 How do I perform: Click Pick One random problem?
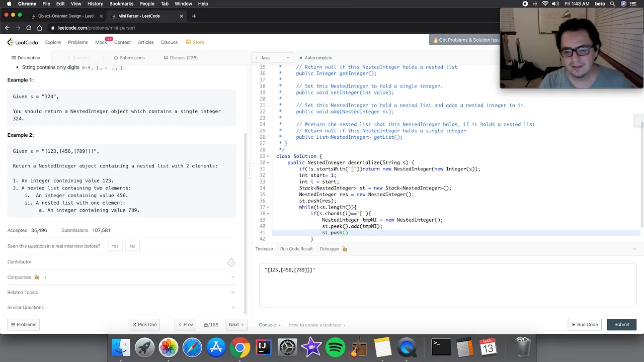[144, 325]
